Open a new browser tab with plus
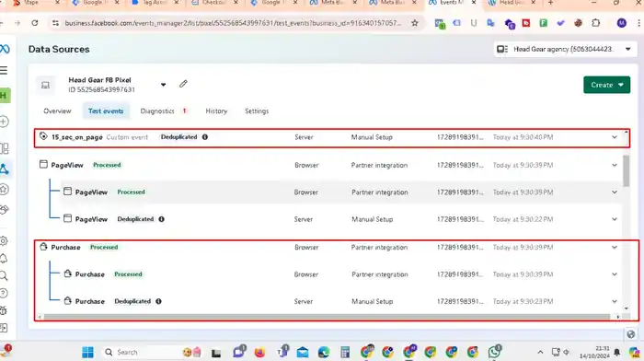644x361 pixels. click(551, 3)
